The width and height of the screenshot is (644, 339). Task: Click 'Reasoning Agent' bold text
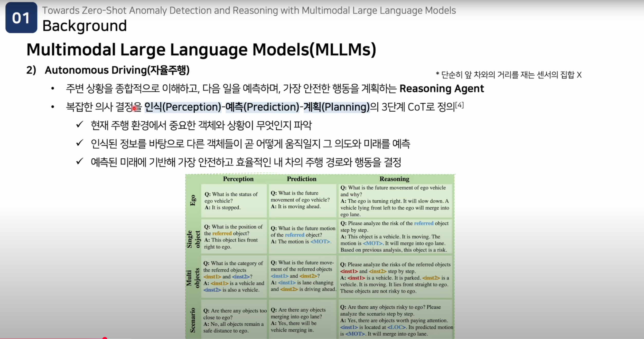tap(442, 89)
